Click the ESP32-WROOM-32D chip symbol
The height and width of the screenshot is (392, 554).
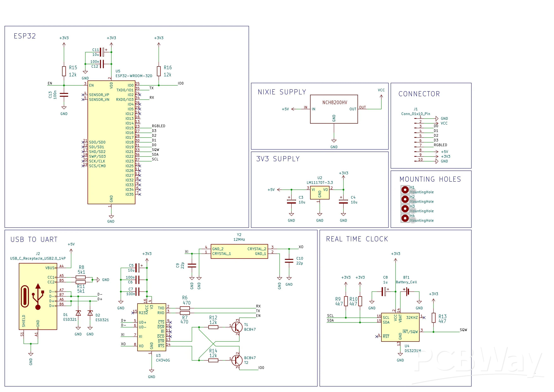tap(111, 142)
